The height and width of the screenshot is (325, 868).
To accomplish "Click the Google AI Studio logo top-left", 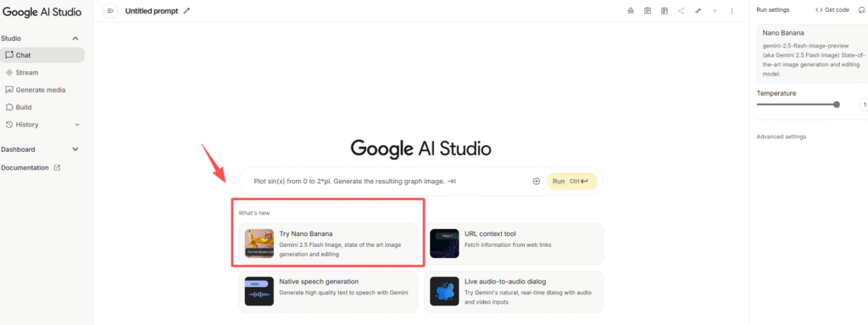I will click(x=42, y=12).
